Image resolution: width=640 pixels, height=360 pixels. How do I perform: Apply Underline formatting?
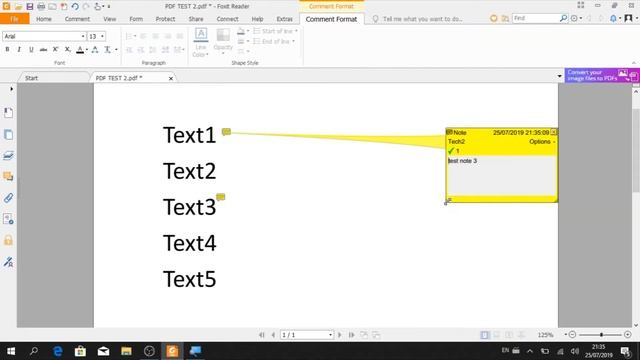(x=31, y=49)
